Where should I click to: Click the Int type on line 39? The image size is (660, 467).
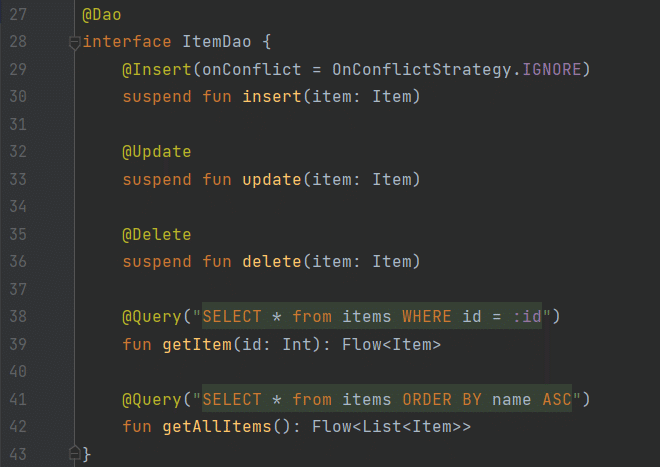coord(296,344)
